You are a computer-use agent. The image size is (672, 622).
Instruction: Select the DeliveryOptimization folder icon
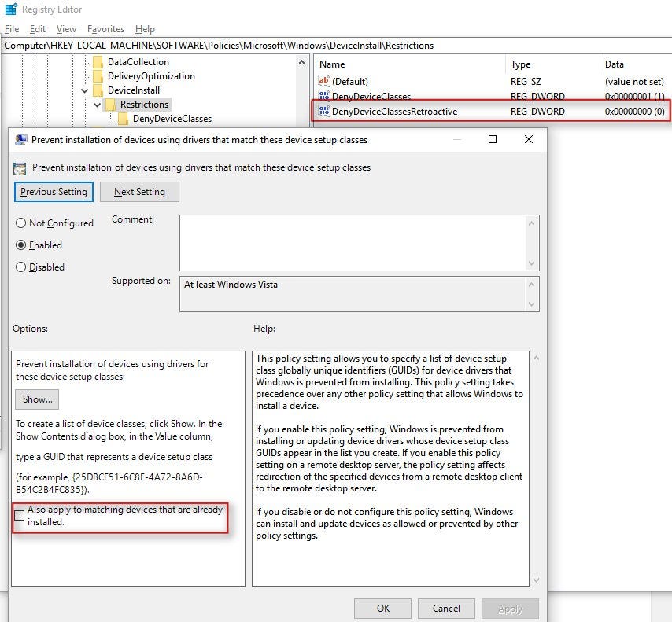(x=98, y=76)
